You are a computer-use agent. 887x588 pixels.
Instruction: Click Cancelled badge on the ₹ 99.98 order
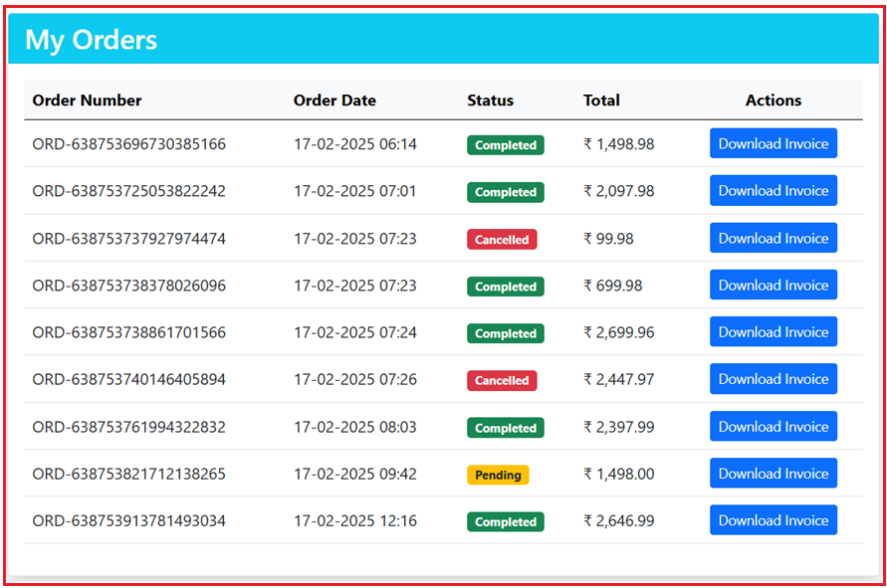tap(502, 240)
